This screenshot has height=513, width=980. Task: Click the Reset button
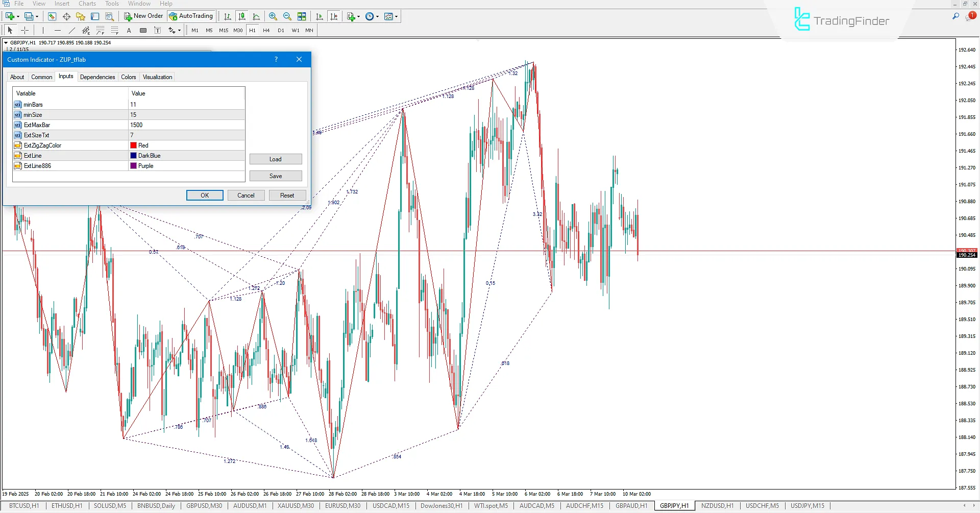(287, 196)
